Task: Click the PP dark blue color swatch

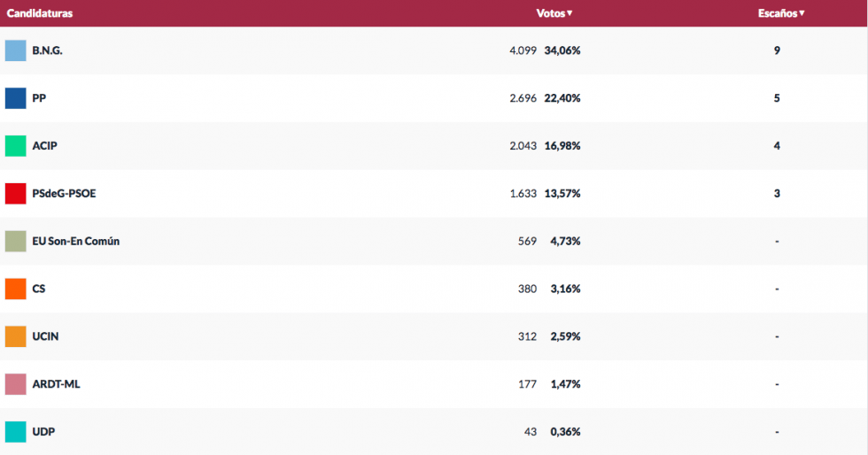Action: pos(15,98)
